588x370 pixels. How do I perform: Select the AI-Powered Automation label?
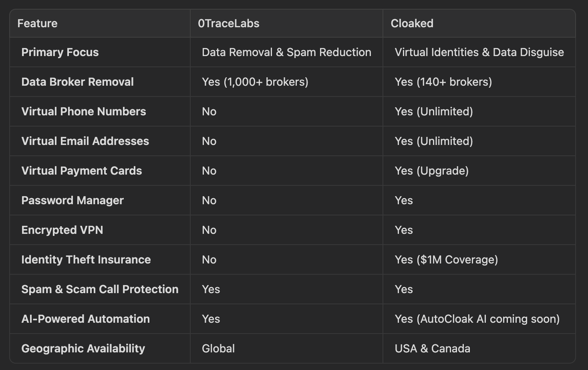[85, 319]
